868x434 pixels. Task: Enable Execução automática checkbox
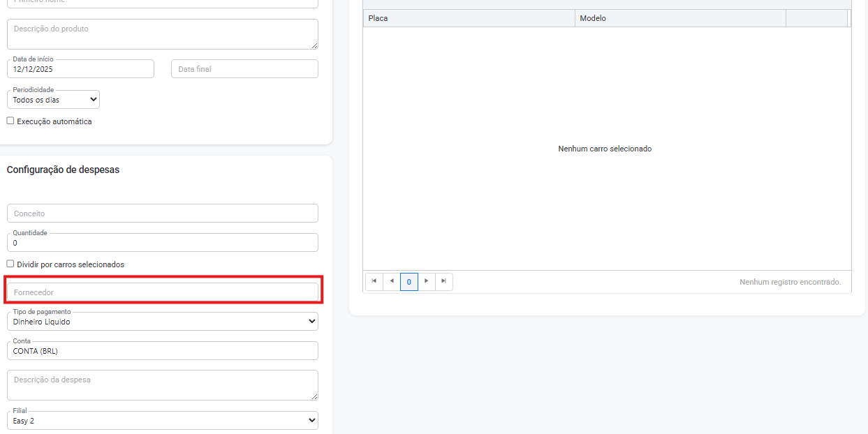tap(10, 121)
